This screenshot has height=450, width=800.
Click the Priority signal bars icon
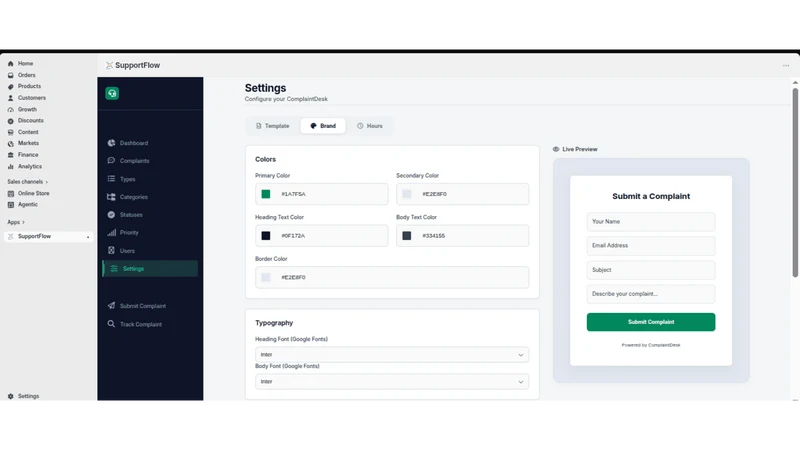[111, 233]
